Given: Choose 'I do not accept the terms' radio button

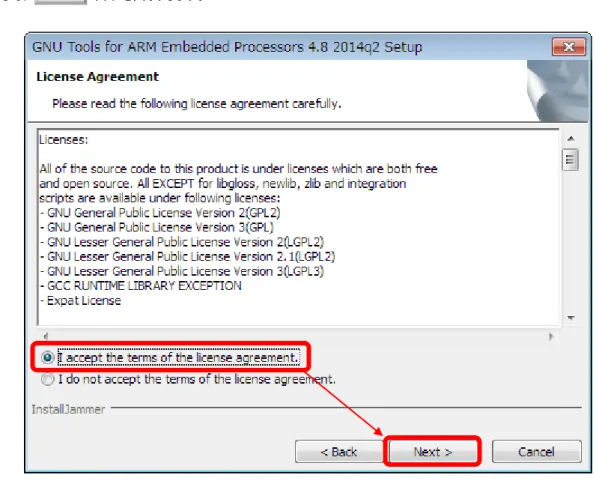Looking at the screenshot, I should (x=48, y=379).
